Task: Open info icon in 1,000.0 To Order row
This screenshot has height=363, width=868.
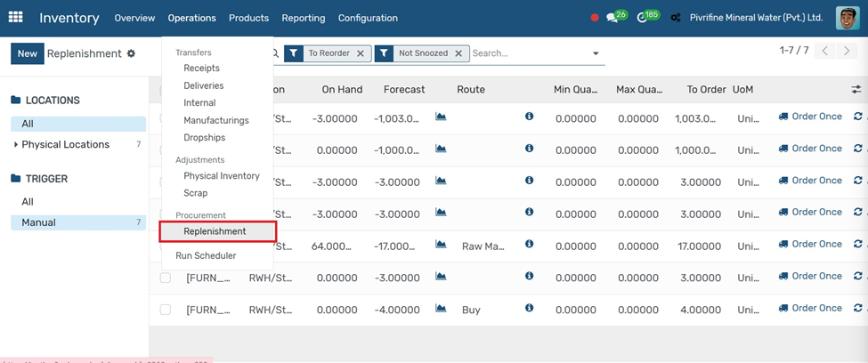Action: coord(529,149)
